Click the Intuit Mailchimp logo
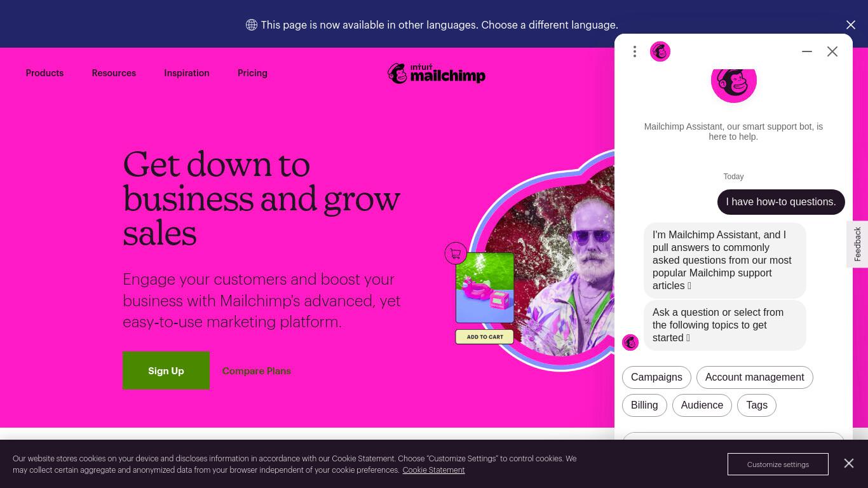The height and width of the screenshot is (488, 868). point(437,73)
